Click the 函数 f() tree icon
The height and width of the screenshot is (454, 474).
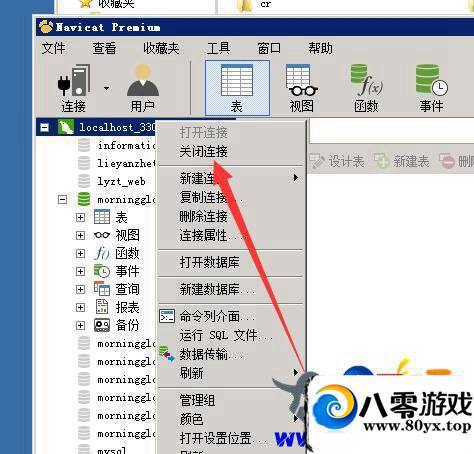(x=102, y=253)
